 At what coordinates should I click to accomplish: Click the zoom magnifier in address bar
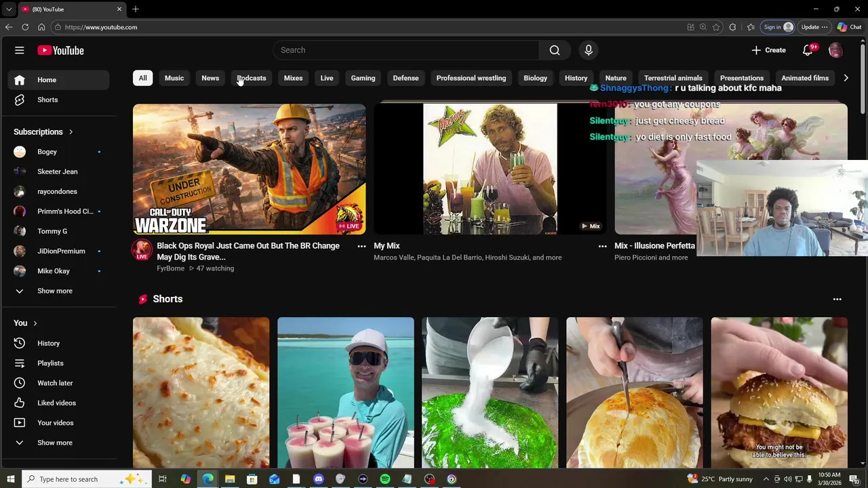[x=703, y=27]
